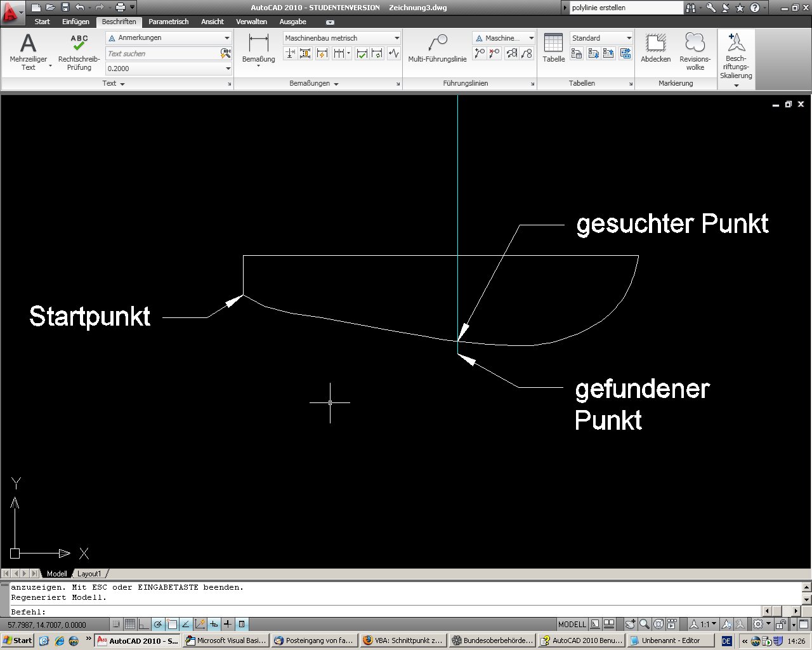Click the jogged line dimension icon
This screenshot has width=812, height=650.
pos(393,54)
